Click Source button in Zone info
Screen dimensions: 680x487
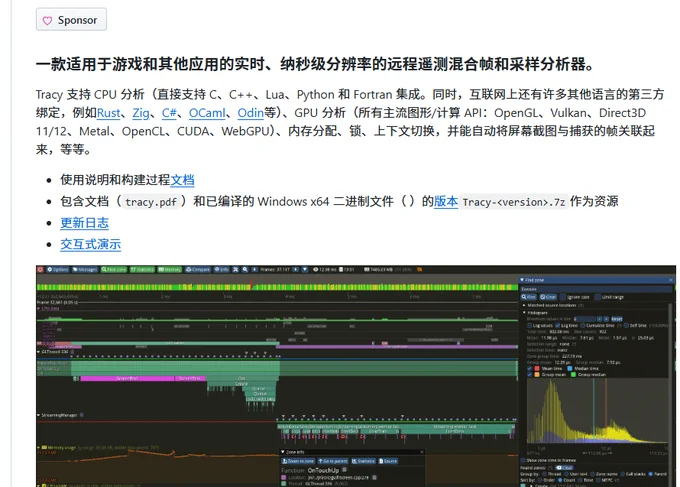point(388,461)
